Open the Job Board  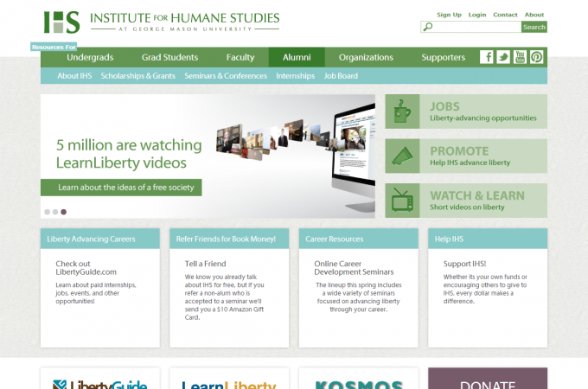coord(341,76)
